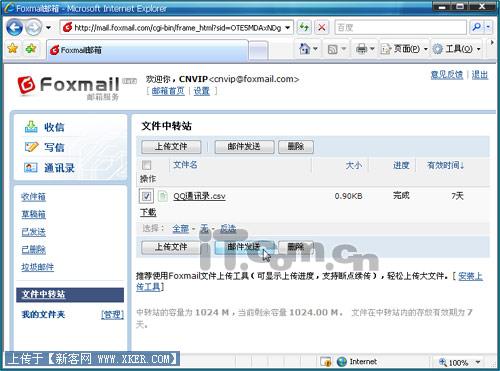
Task: Open the 草稿箱 folder
Action: [x=33, y=214]
